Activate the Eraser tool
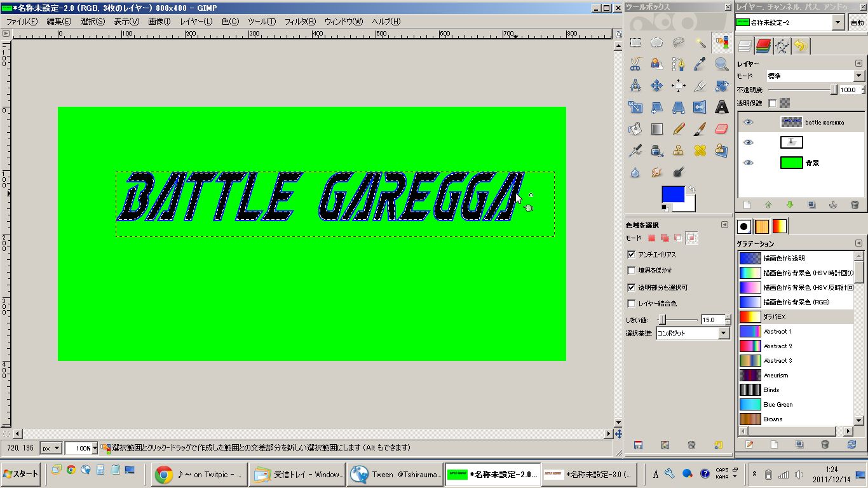The image size is (868, 488). 722,129
